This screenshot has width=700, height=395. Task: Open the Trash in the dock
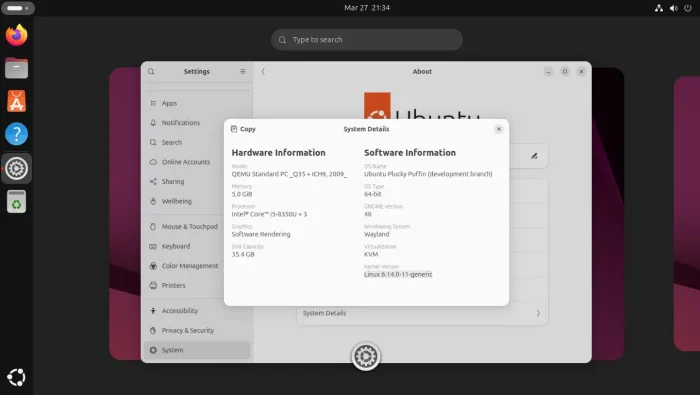click(x=17, y=202)
